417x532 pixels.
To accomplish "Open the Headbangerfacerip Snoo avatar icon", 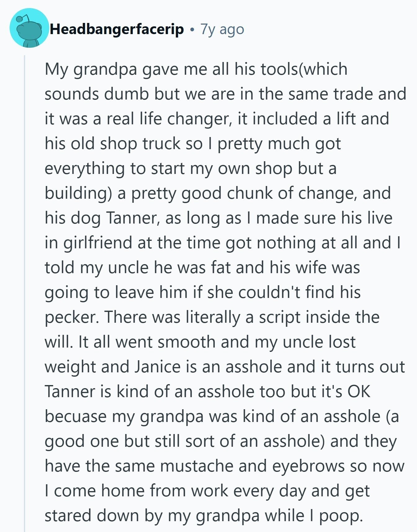I will (x=29, y=28).
